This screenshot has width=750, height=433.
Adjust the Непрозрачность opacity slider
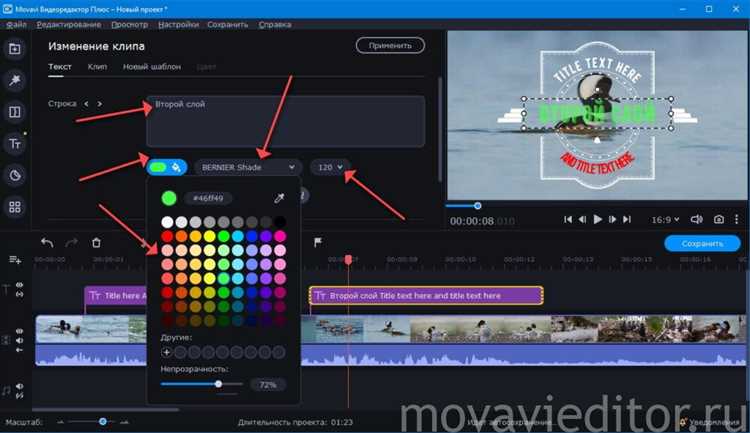(x=201, y=384)
